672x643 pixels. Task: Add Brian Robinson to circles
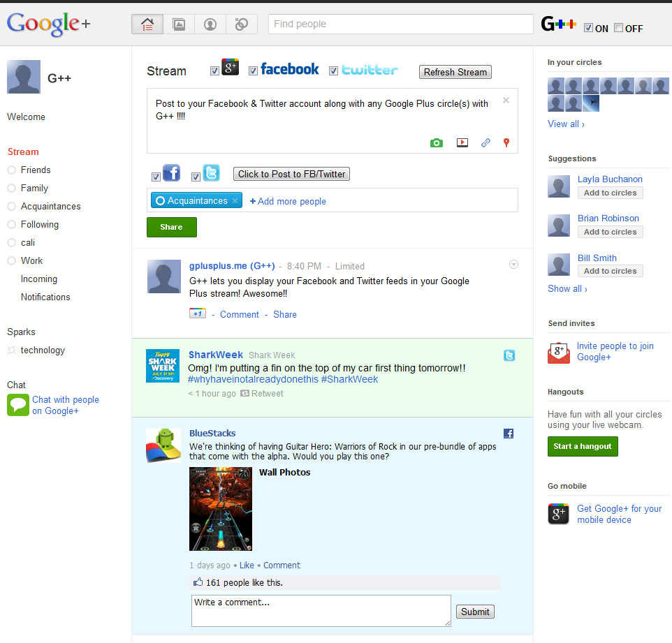pyautogui.click(x=611, y=232)
